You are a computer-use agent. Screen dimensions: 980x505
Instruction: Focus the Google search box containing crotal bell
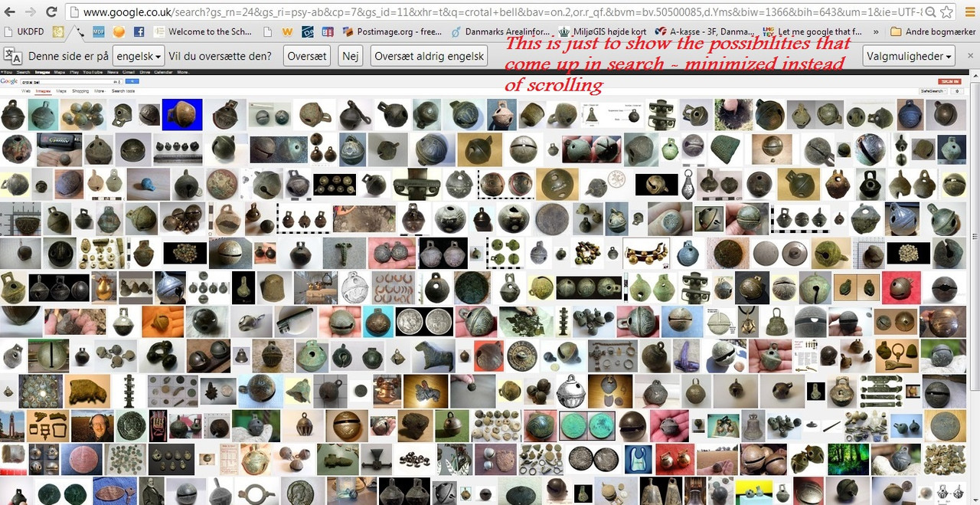[71, 82]
